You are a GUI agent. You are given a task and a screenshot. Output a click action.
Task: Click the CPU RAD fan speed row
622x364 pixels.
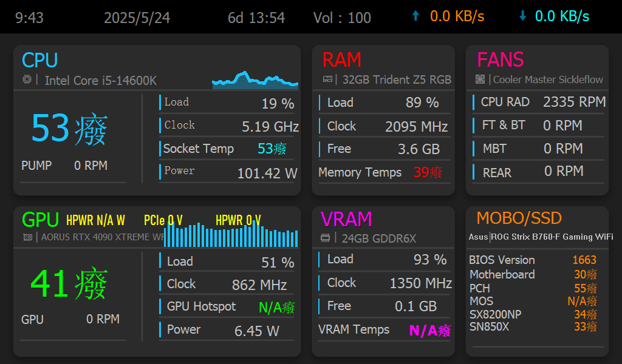pos(538,102)
